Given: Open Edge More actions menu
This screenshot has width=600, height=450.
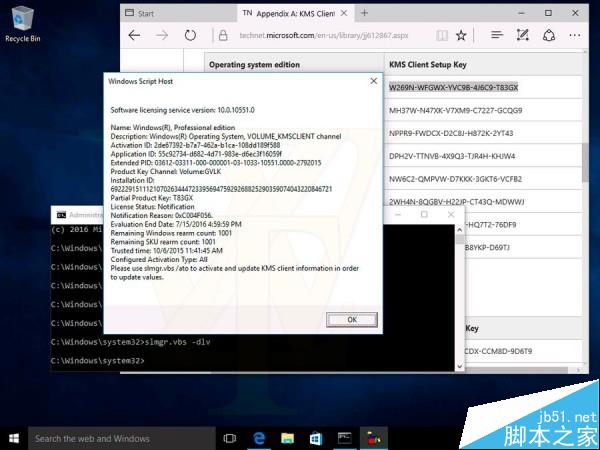Looking at the screenshot, I should (576, 35).
